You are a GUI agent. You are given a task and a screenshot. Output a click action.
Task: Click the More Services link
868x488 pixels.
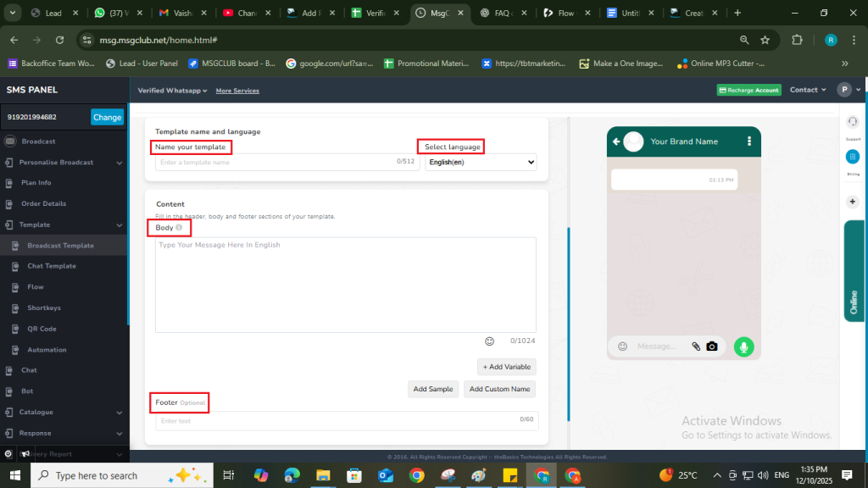[237, 91]
